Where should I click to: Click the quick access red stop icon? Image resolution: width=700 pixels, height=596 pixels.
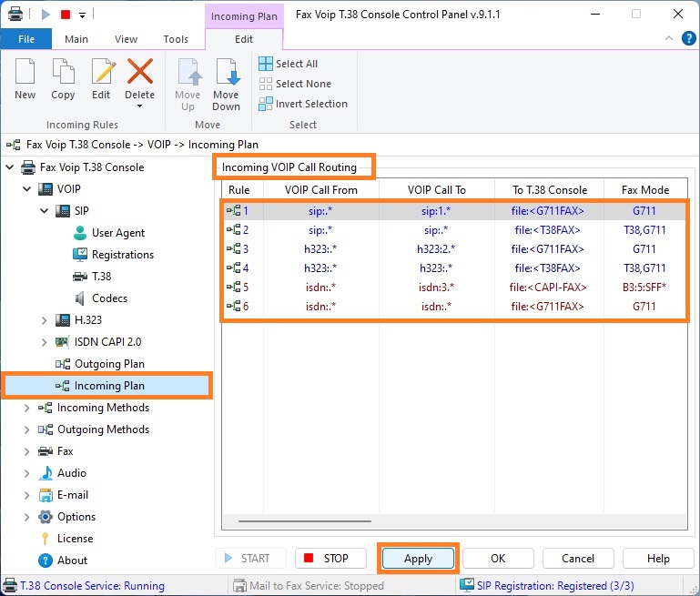pyautogui.click(x=66, y=15)
